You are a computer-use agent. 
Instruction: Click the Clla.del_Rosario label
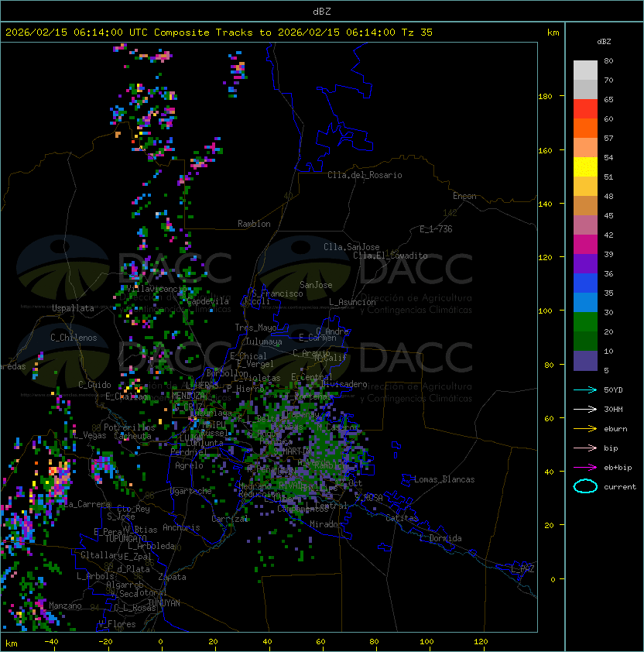tap(365, 175)
